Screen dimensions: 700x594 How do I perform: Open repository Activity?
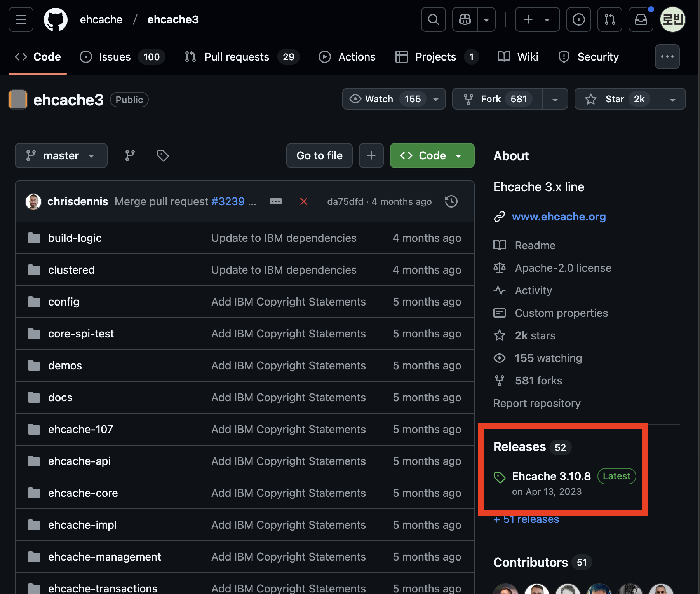click(x=523, y=290)
